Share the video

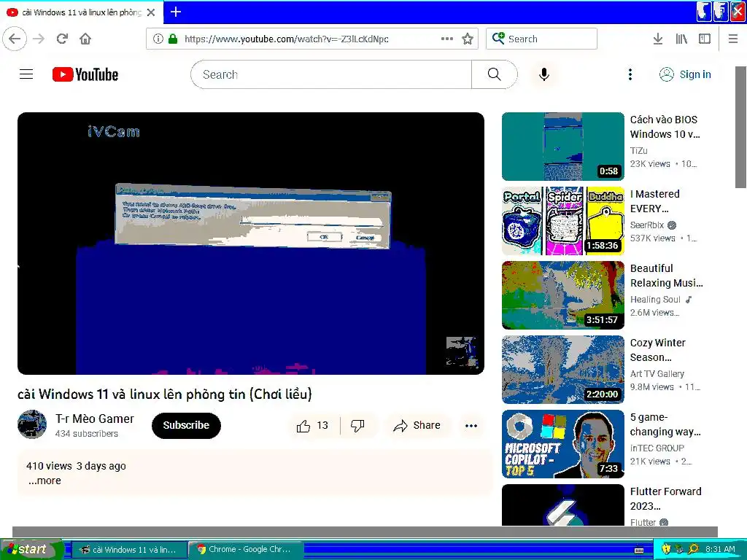click(417, 425)
